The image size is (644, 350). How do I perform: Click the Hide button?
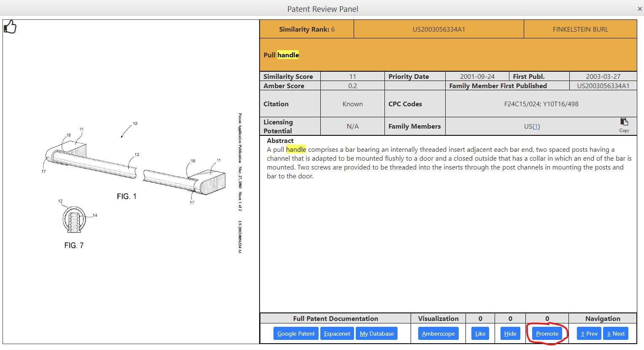click(x=510, y=334)
